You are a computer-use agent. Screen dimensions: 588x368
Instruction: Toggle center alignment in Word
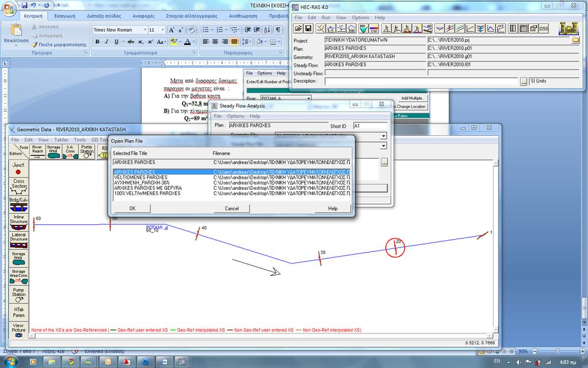[215, 41]
